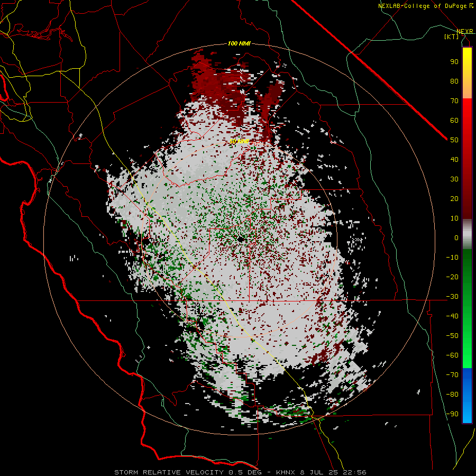Click the 80 value on the velocity scale
This screenshot has width=476, height=476.
tap(454, 81)
